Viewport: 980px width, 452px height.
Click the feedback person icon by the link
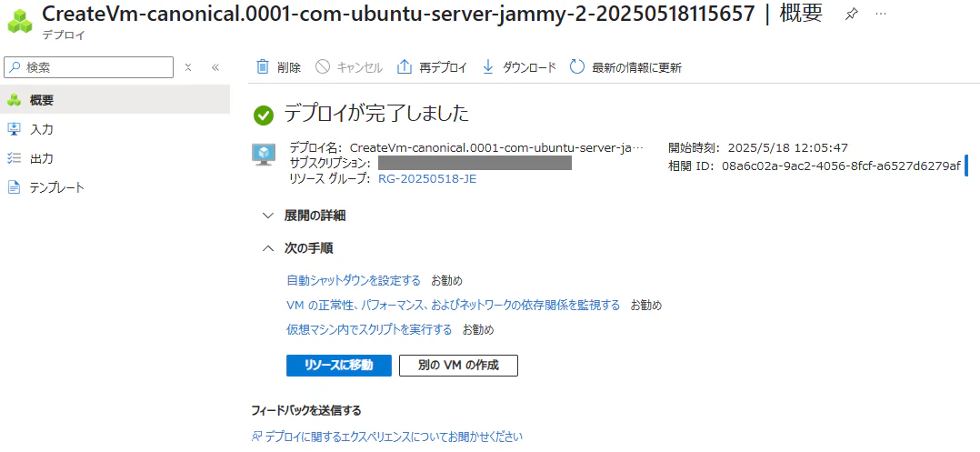257,437
